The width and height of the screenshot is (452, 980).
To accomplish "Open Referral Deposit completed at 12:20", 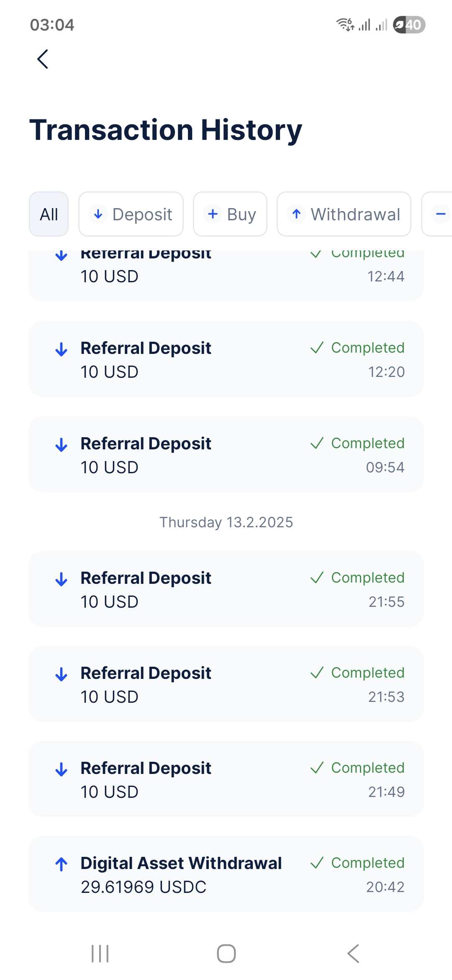I will pyautogui.click(x=226, y=359).
